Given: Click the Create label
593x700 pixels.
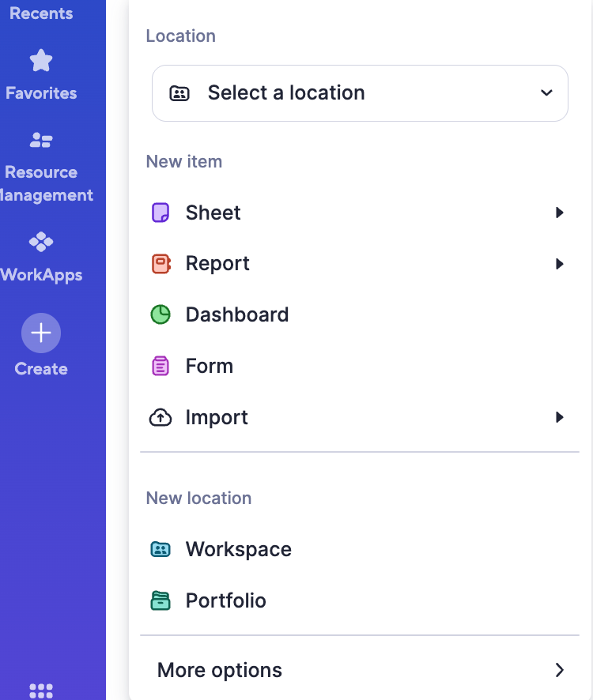Looking at the screenshot, I should tap(41, 369).
